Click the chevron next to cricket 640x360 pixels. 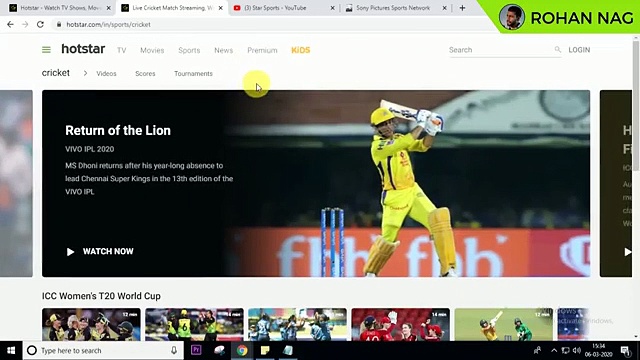click(85, 73)
